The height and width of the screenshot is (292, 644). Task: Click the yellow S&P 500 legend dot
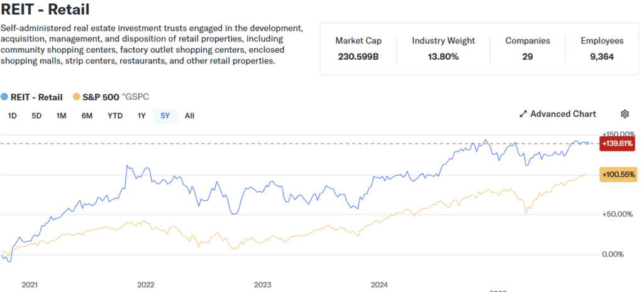(x=77, y=97)
